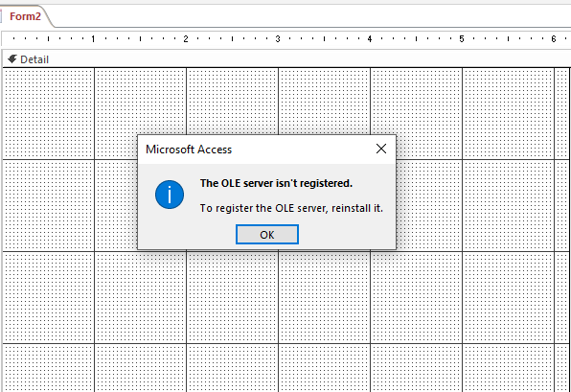Click the 5 inch mark on ruler
Screen dimensions: 571x392
tap(462, 38)
